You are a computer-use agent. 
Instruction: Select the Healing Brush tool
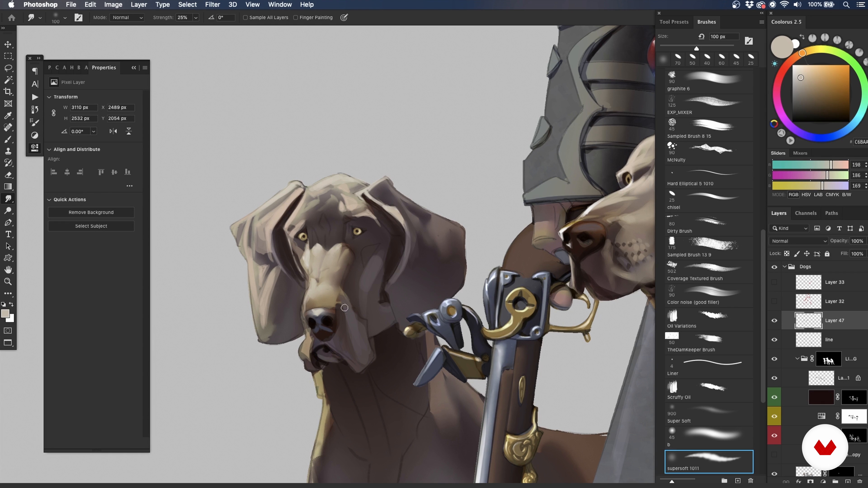pos(8,127)
